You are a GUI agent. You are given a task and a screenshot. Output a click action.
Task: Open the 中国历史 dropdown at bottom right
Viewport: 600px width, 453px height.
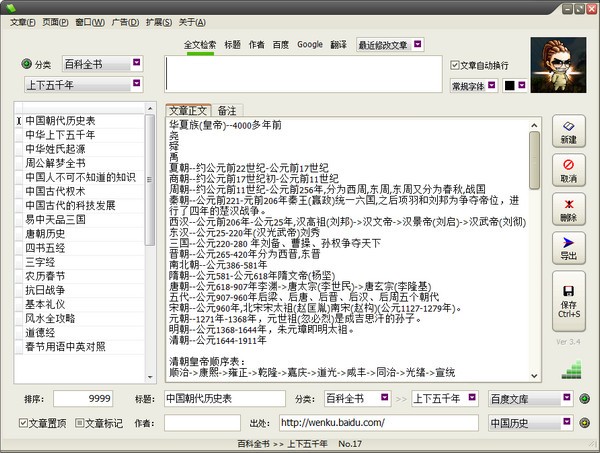click(x=528, y=424)
